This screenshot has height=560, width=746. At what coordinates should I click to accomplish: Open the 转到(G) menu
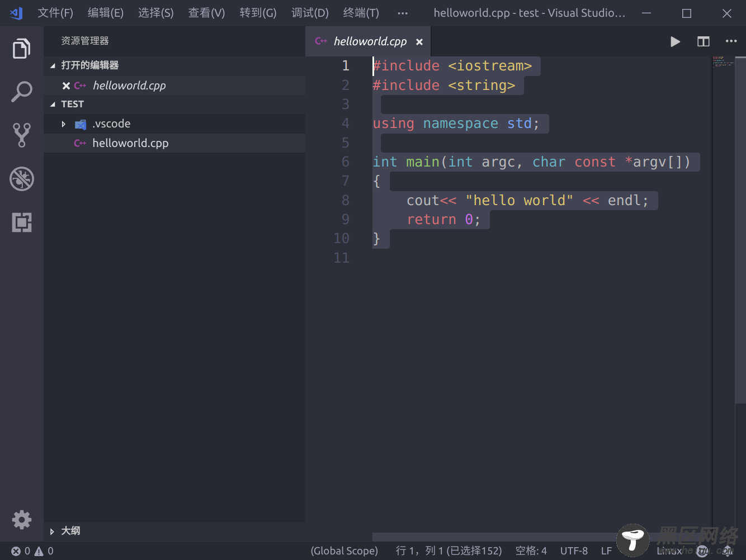(x=258, y=13)
